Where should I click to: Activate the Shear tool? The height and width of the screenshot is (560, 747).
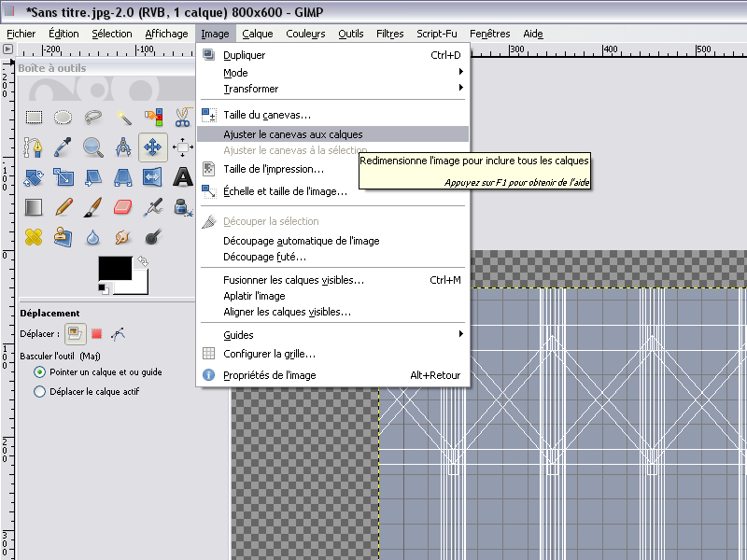click(92, 177)
